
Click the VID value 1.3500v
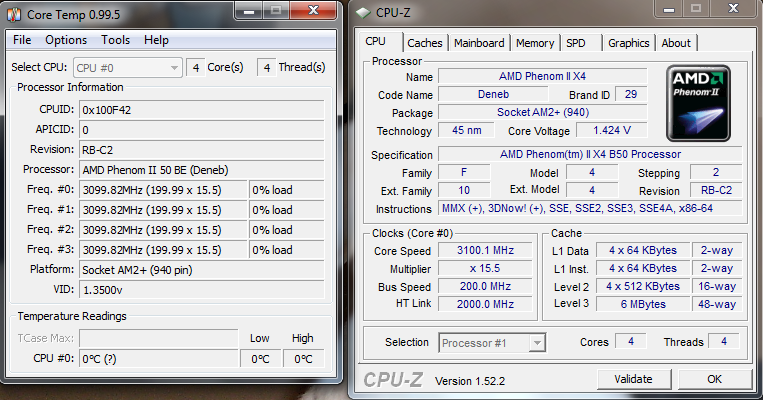201,290
